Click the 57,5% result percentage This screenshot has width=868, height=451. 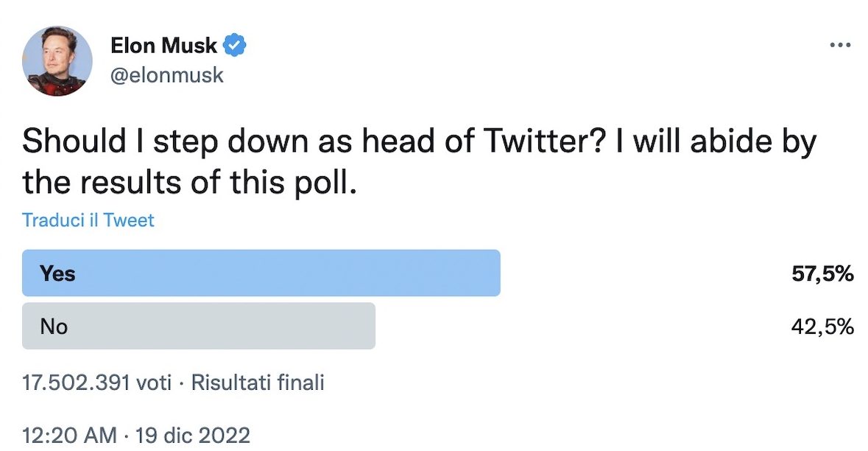click(x=822, y=274)
